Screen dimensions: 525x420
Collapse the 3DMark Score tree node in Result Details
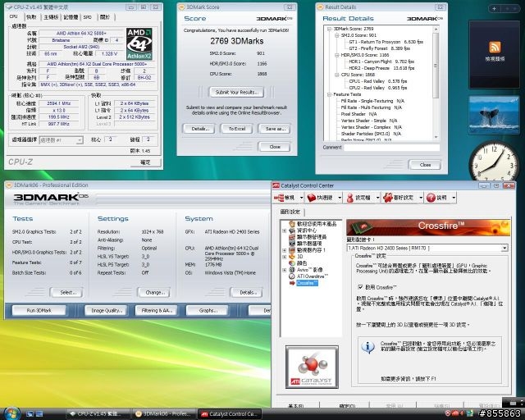(x=329, y=29)
